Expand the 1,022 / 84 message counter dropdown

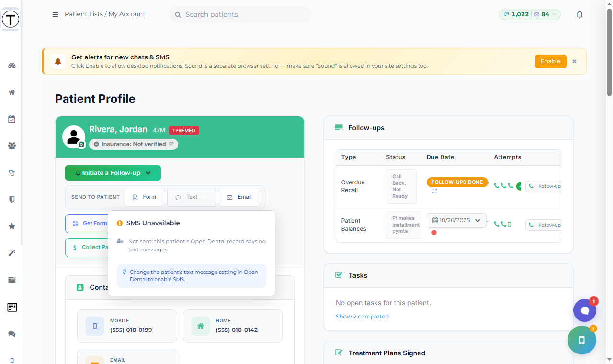(530, 14)
